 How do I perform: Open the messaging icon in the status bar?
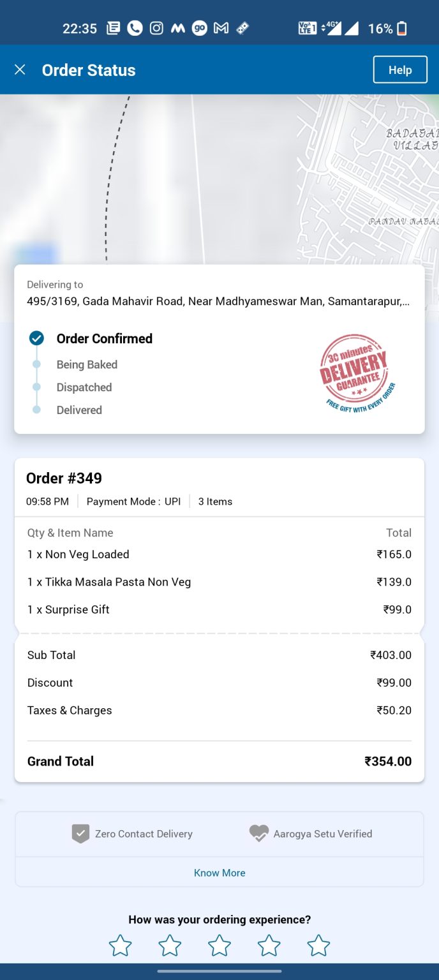[113, 27]
